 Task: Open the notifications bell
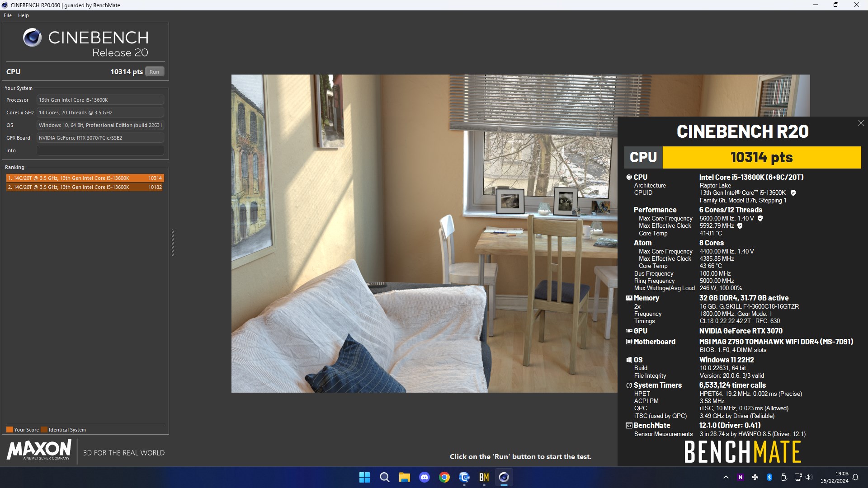[855, 477]
